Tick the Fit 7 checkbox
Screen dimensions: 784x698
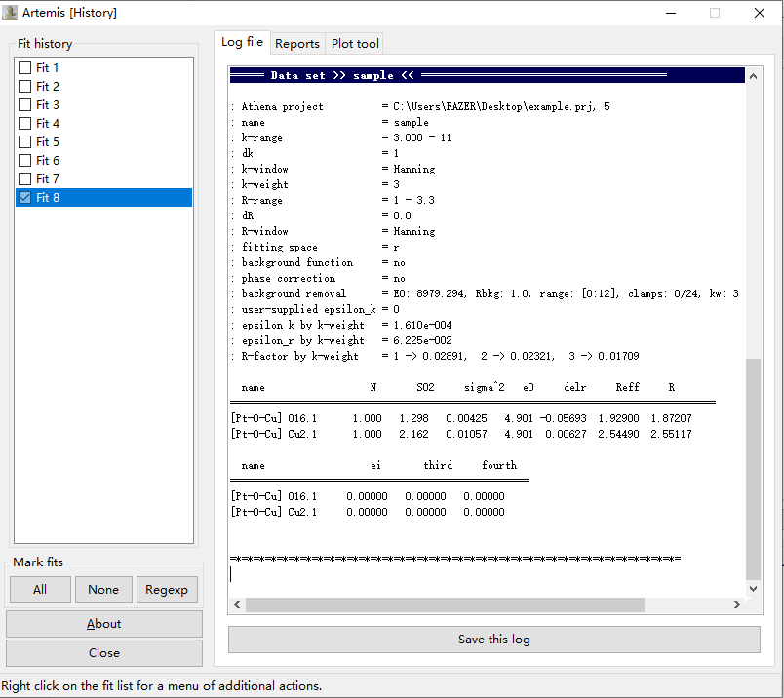click(24, 179)
